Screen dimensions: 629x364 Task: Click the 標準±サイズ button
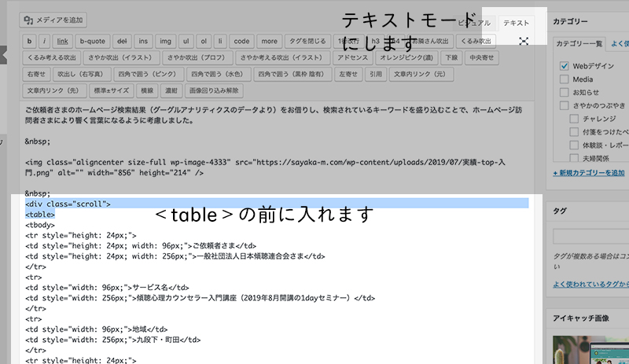click(x=112, y=90)
